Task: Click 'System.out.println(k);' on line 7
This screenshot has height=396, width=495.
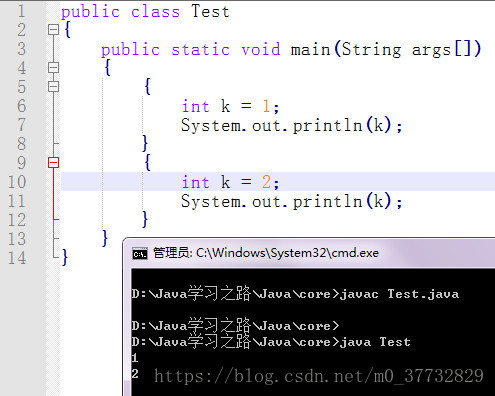Action: click(x=292, y=126)
